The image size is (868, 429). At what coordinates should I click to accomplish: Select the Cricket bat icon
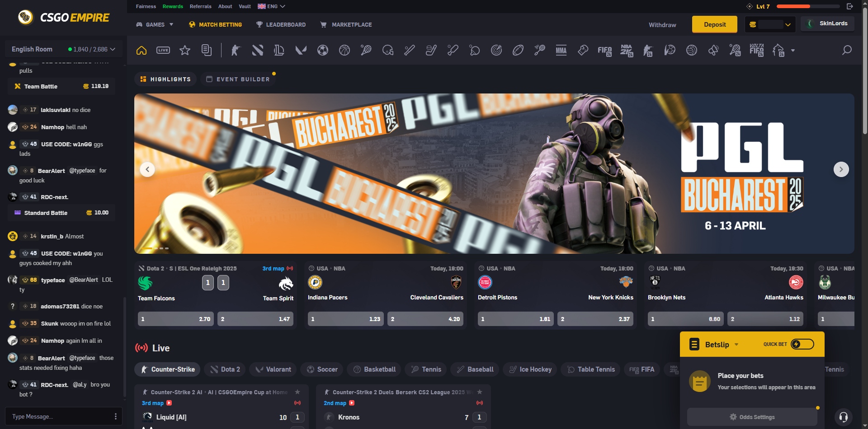click(x=453, y=50)
